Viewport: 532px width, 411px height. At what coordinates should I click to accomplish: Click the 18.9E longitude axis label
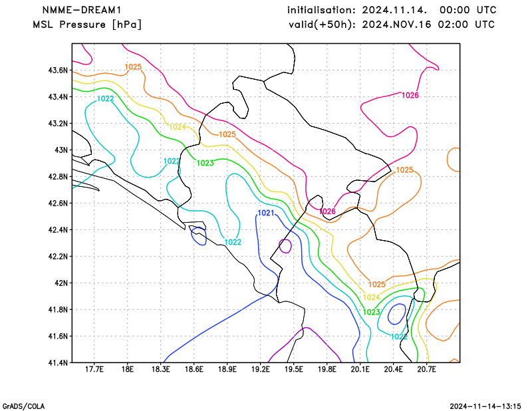pos(227,369)
